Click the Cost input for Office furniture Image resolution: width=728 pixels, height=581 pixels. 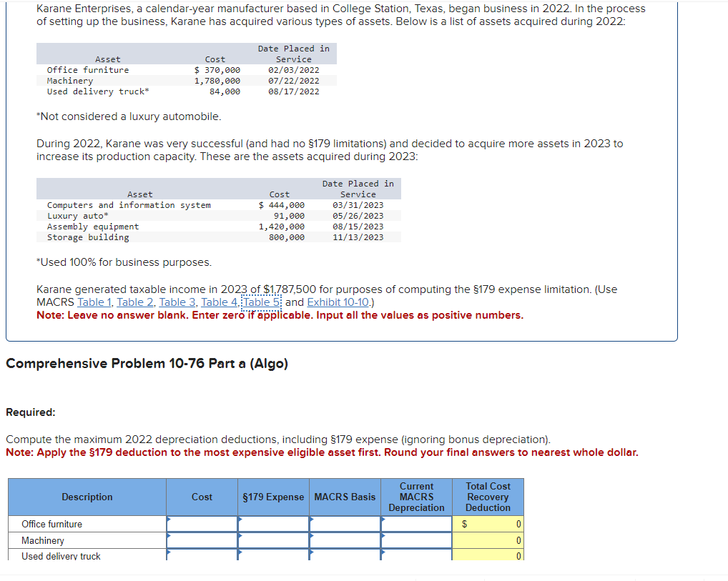click(x=202, y=524)
